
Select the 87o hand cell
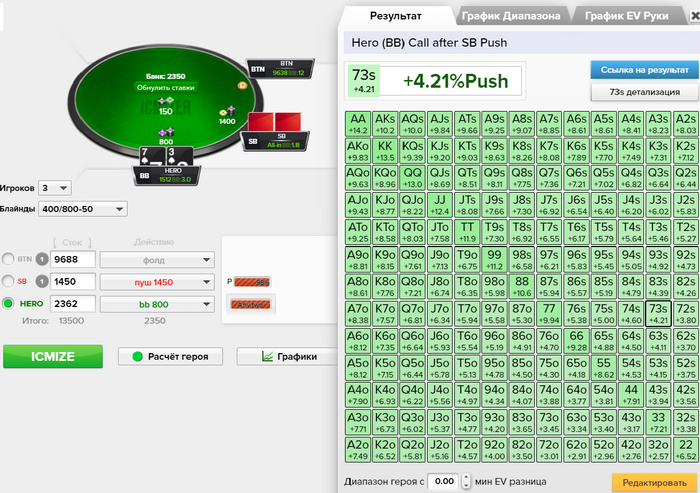(522, 314)
